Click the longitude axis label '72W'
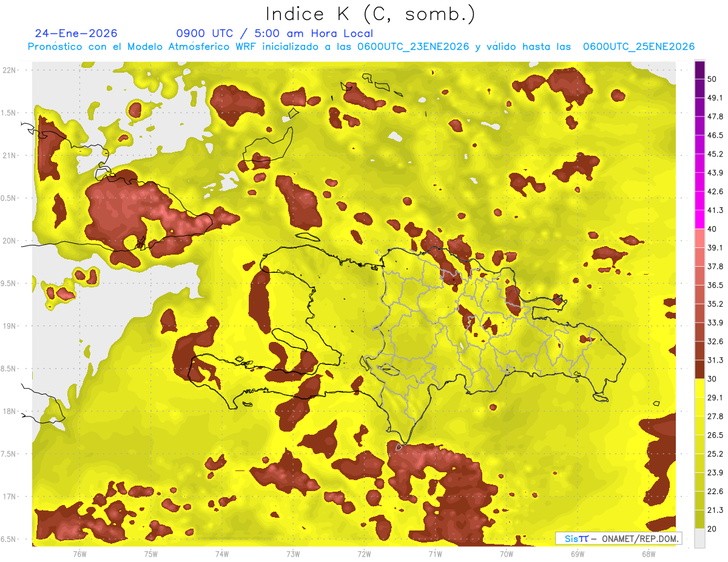This screenshot has width=728, height=562. tap(364, 554)
